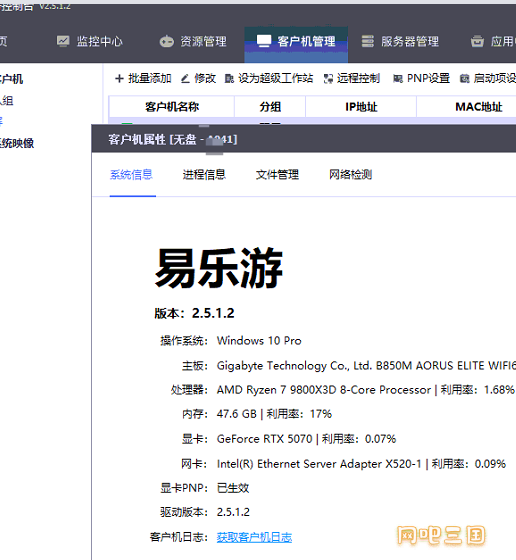Image resolution: width=516 pixels, height=560 pixels.
Task: Switch to 进程信息 tab
Action: pyautogui.click(x=204, y=175)
